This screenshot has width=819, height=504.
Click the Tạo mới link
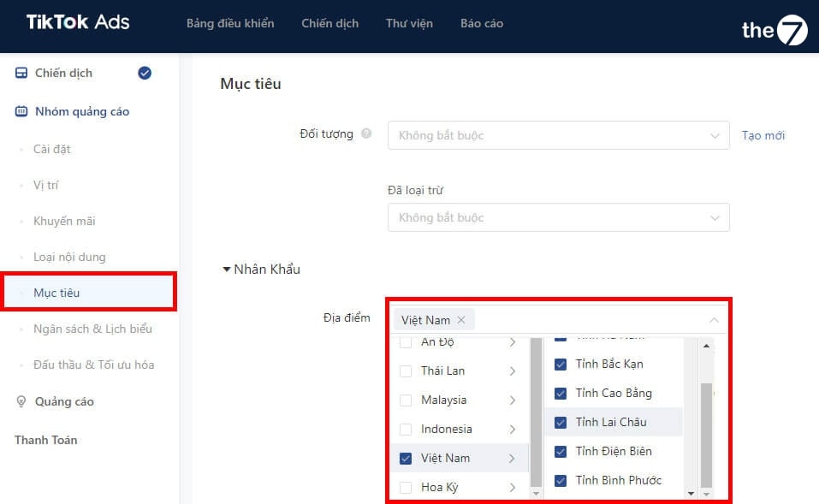pyautogui.click(x=763, y=135)
